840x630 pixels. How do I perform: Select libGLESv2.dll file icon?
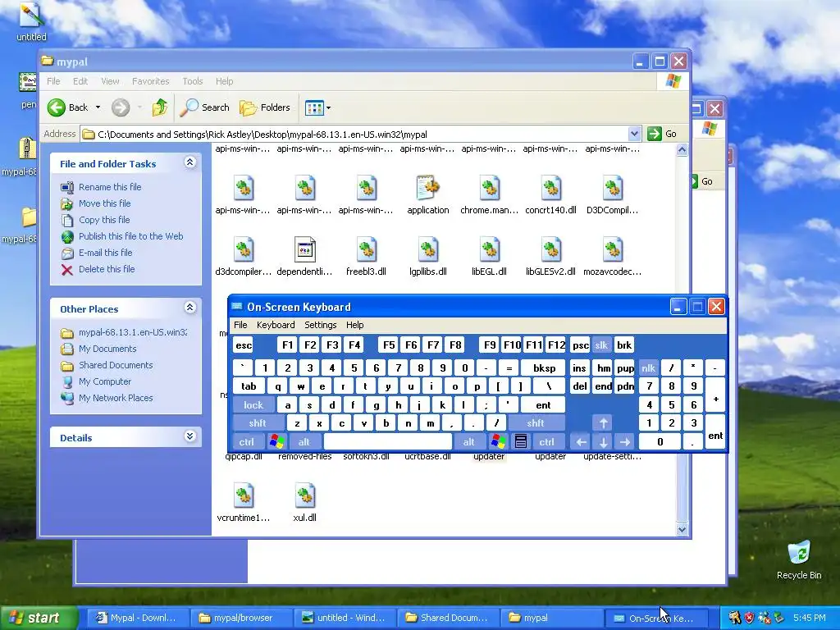[x=550, y=249]
